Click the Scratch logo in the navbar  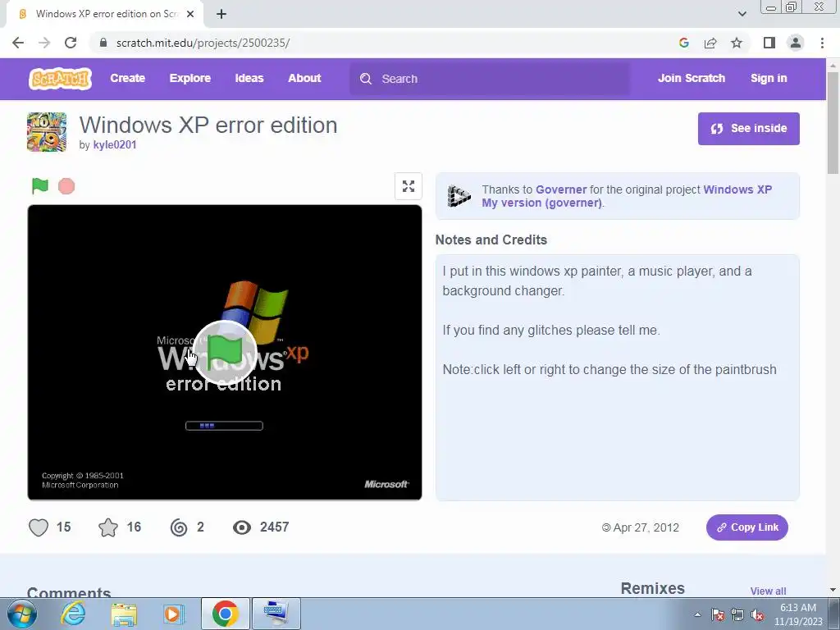pos(61,79)
